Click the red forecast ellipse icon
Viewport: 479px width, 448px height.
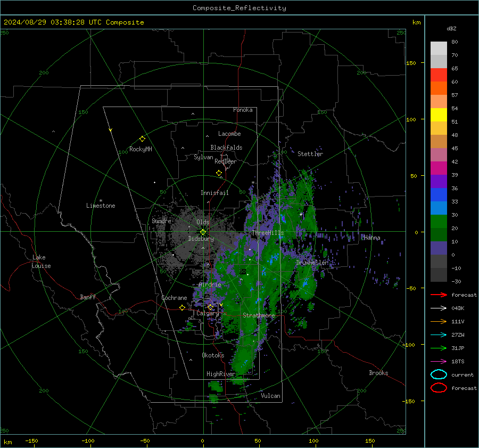439,388
